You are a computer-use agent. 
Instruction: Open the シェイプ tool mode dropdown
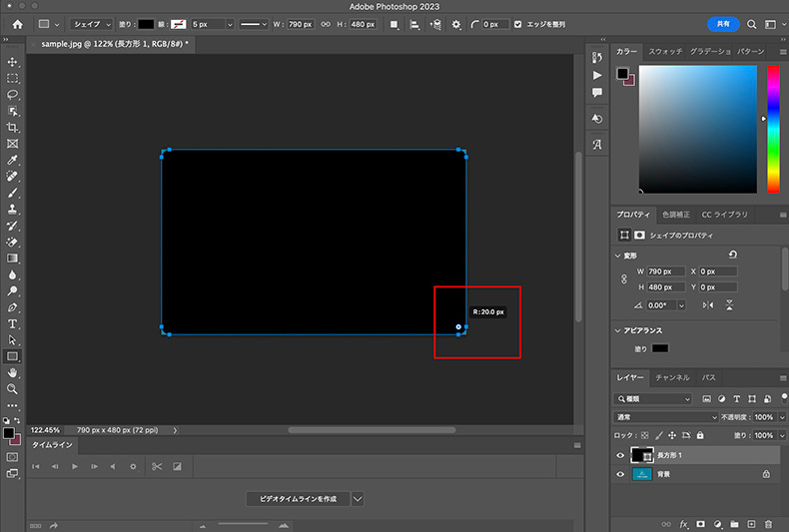(x=91, y=24)
